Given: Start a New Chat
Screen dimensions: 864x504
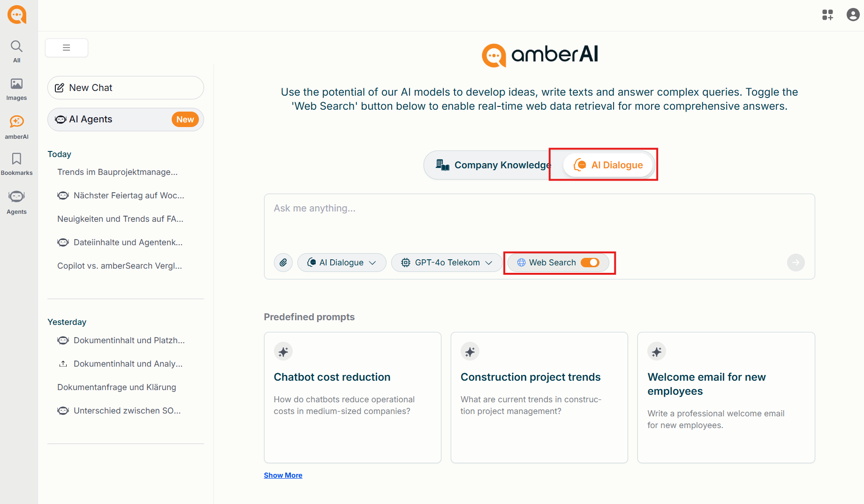Looking at the screenshot, I should pos(125,88).
